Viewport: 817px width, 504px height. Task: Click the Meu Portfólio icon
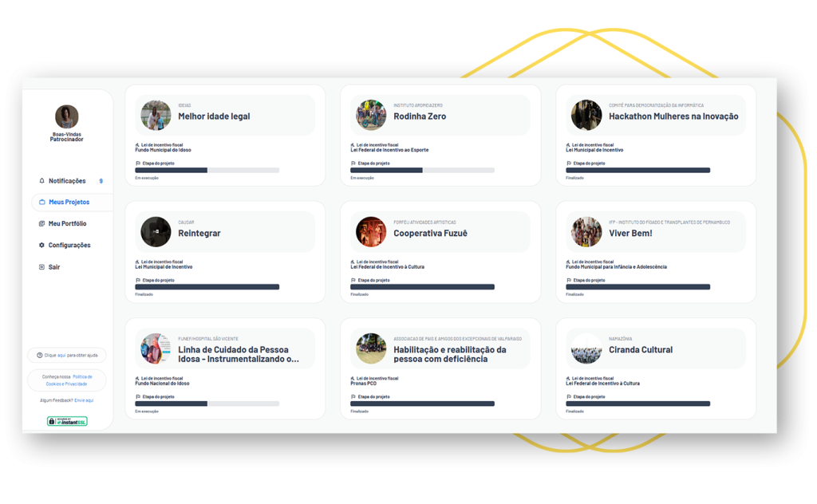point(41,223)
